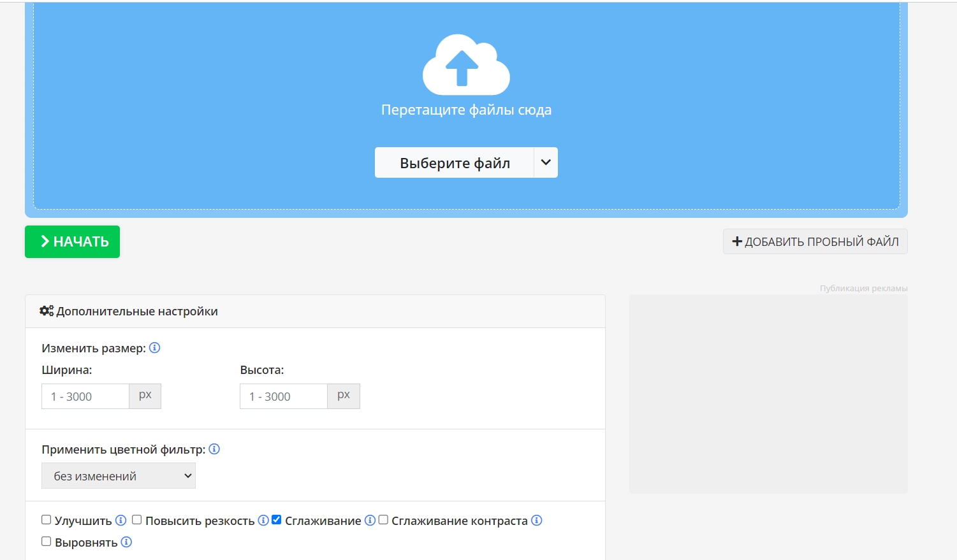The height and width of the screenshot is (560, 957).
Task: Focus the Ширина width input field
Action: (x=85, y=396)
